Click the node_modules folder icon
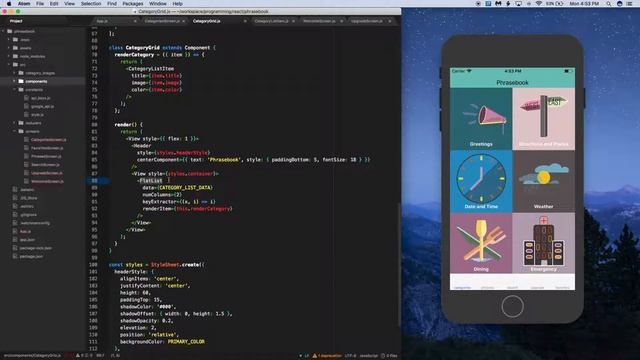640x360 pixels. click(x=16, y=56)
